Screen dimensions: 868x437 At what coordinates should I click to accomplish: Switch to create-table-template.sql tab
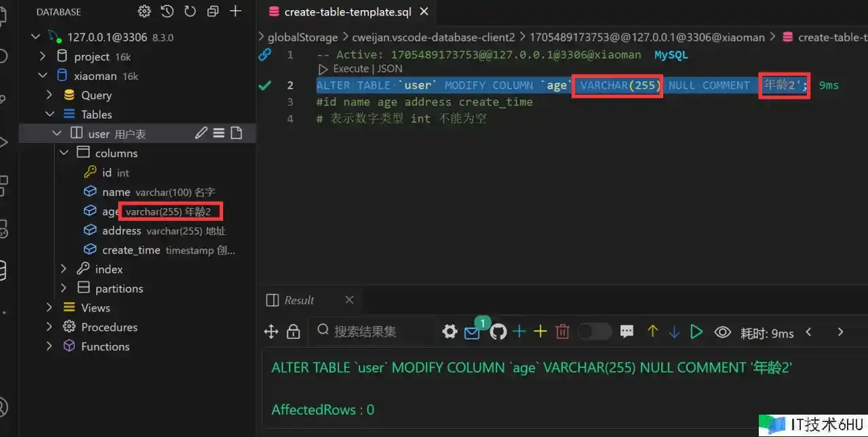[x=346, y=12]
